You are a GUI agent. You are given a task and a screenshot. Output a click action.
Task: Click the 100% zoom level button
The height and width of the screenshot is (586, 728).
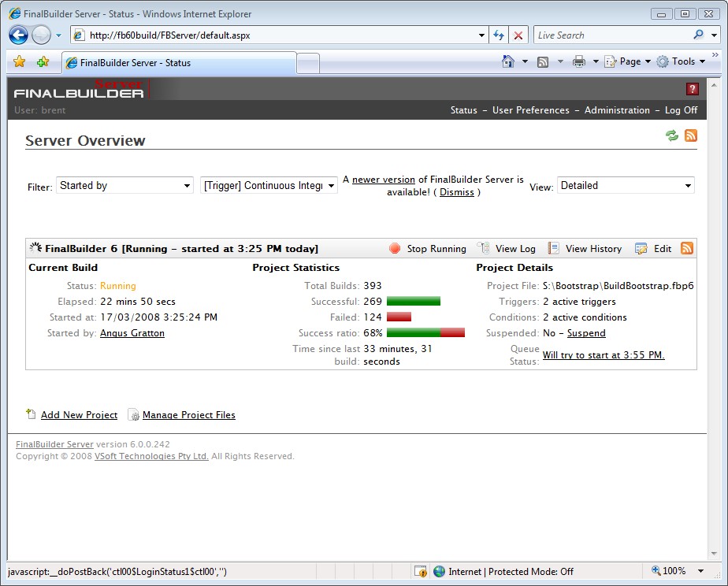pyautogui.click(x=669, y=571)
